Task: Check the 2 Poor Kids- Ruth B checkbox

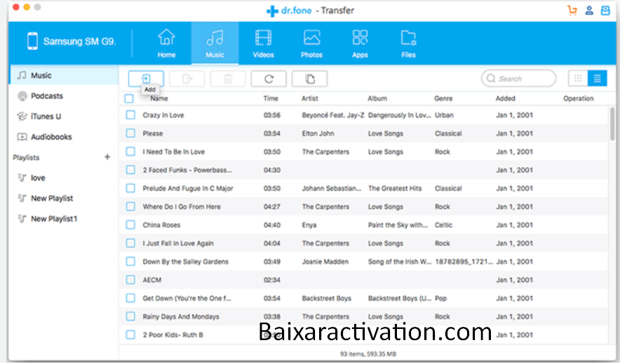Action: point(130,335)
